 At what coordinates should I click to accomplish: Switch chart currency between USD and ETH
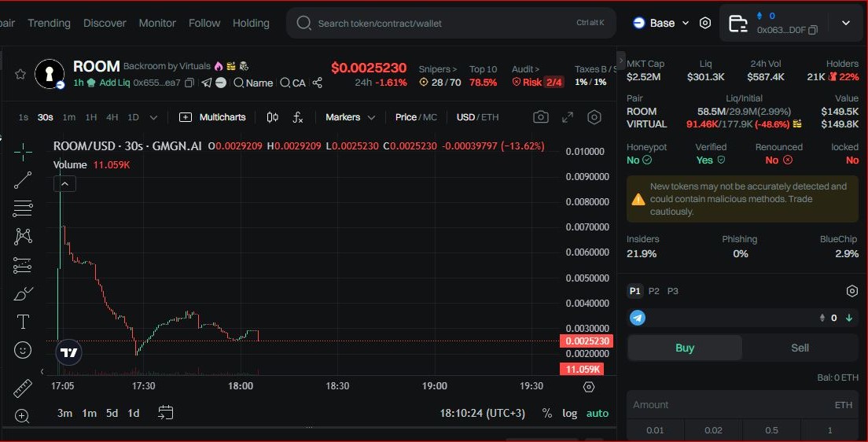[x=477, y=117]
